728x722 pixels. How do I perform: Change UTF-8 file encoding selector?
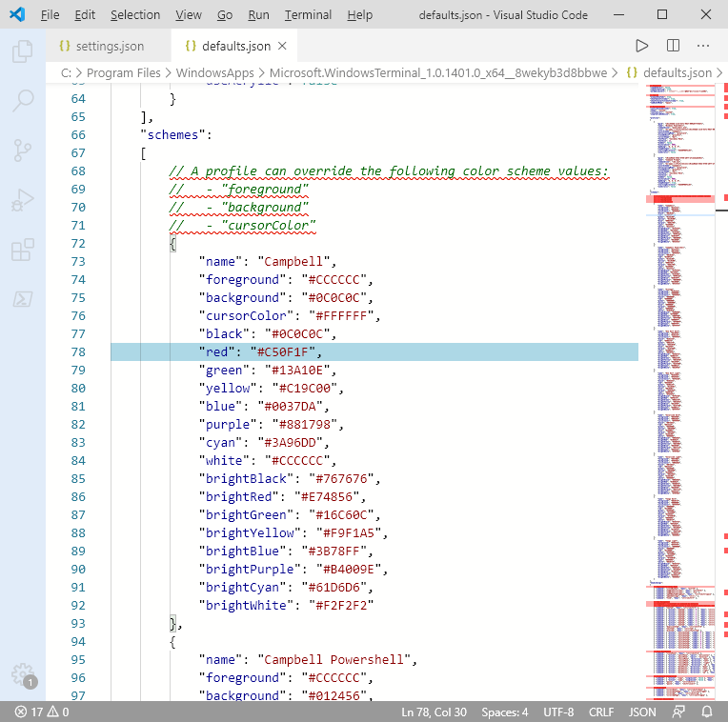click(560, 712)
